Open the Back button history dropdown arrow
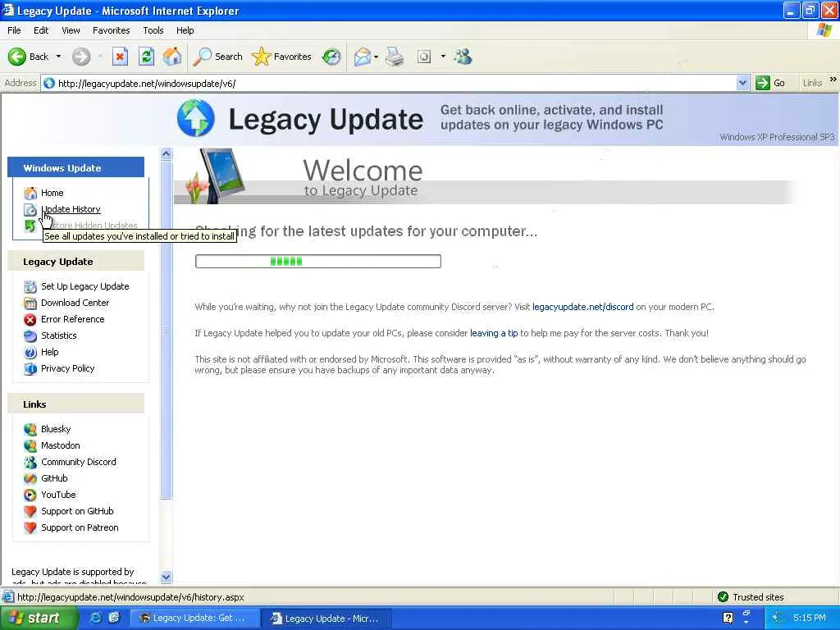Image resolution: width=840 pixels, height=630 pixels. (x=58, y=57)
